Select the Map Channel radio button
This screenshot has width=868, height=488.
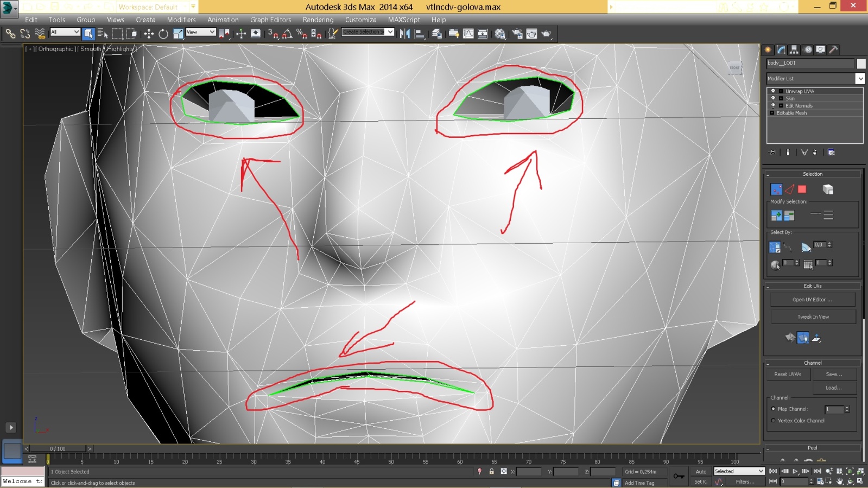coord(774,409)
